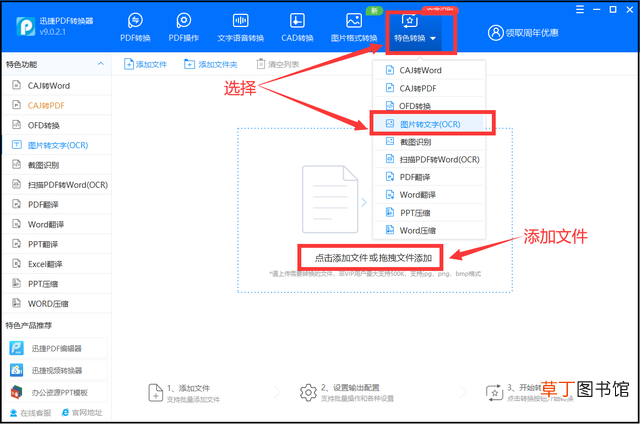Select 截图识别 in the sidebar

click(57, 165)
